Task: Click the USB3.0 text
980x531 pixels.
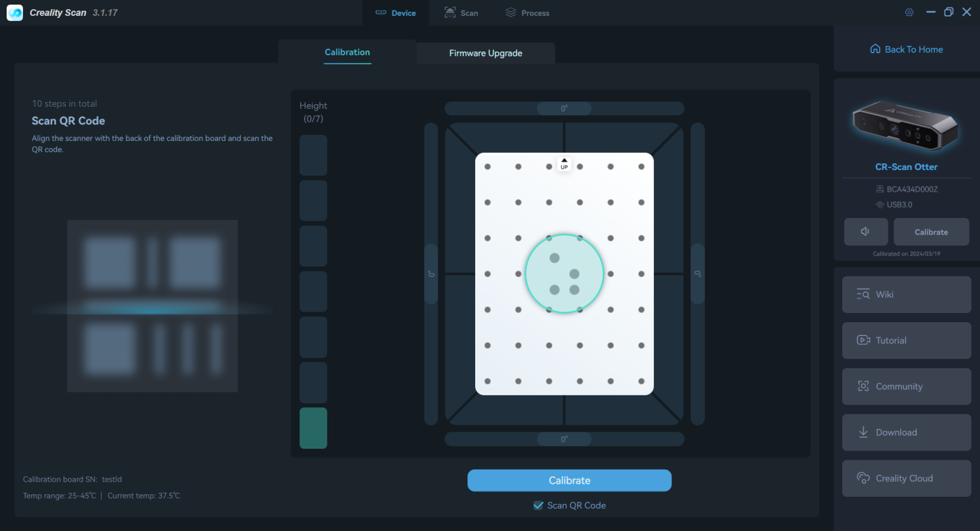Action: tap(900, 205)
